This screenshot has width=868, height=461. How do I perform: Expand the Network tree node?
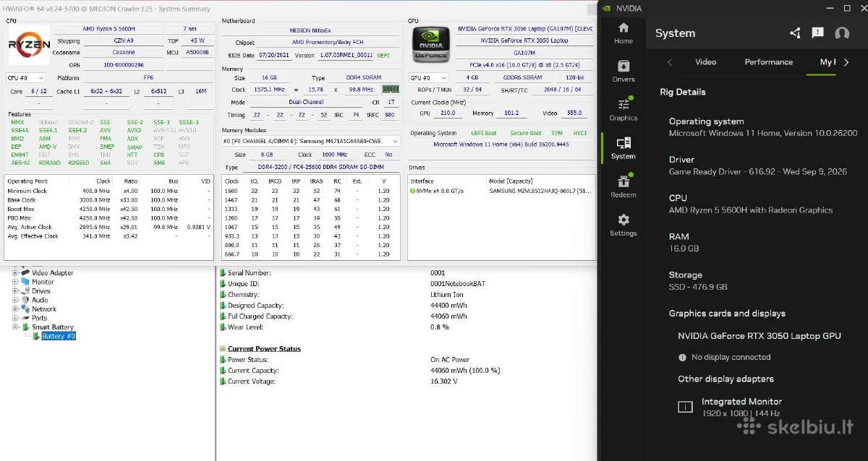coord(15,309)
